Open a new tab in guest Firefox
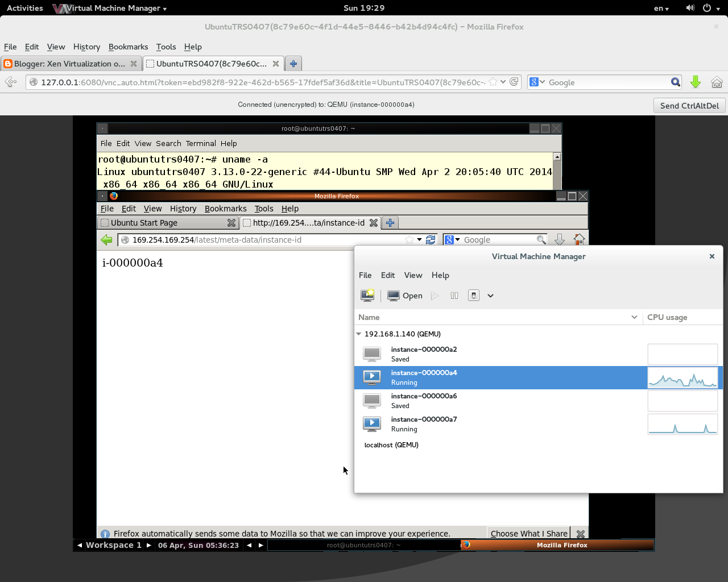The width and height of the screenshot is (728, 582). pos(390,223)
